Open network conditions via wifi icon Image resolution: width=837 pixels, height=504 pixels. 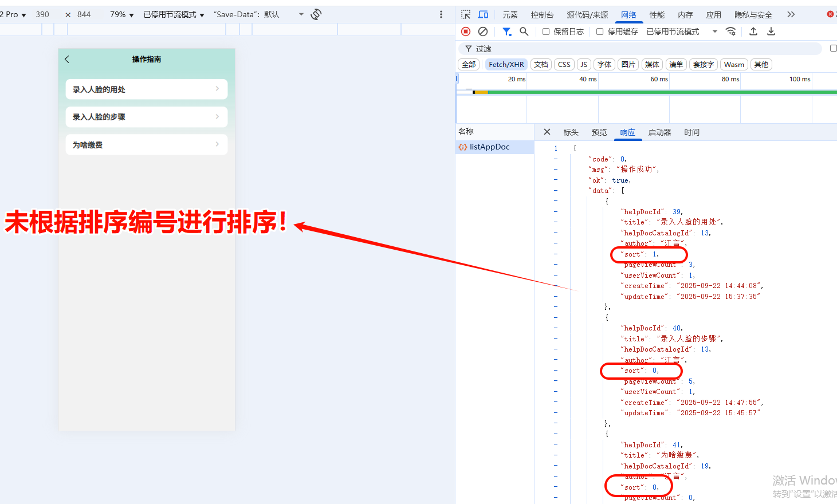pos(731,31)
